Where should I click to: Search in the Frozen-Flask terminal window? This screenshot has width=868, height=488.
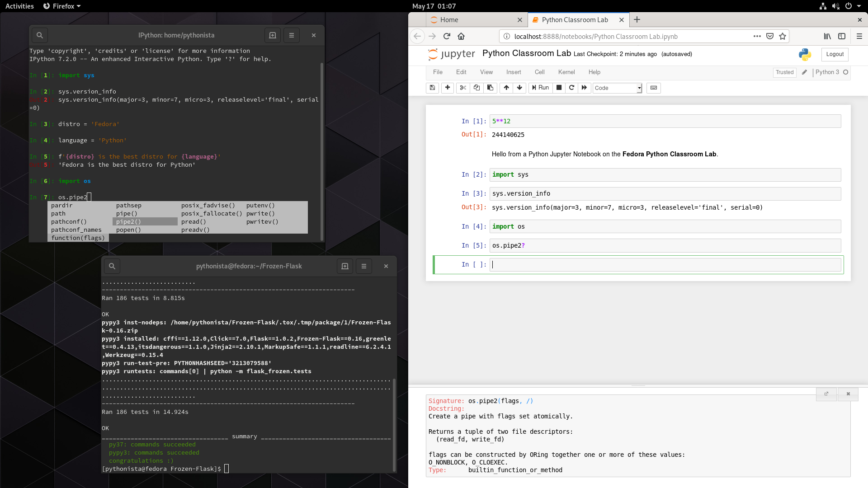point(112,266)
